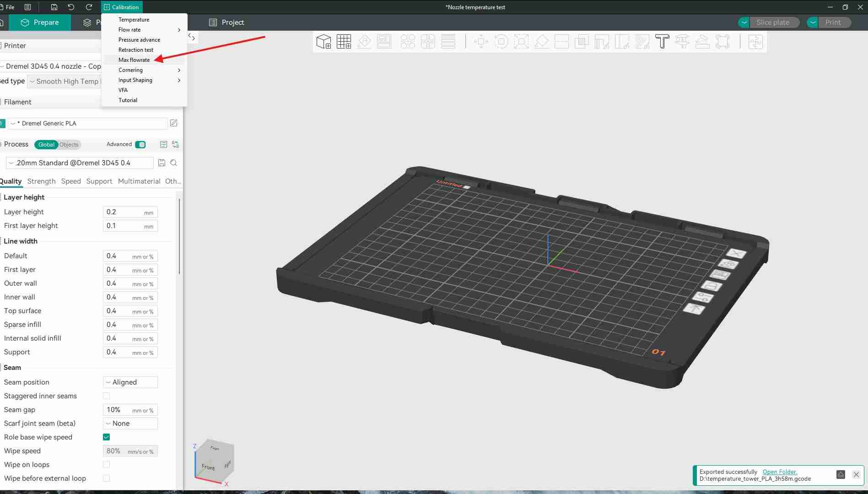The height and width of the screenshot is (494, 868).
Task: Select the Text shape tool
Action: point(662,42)
